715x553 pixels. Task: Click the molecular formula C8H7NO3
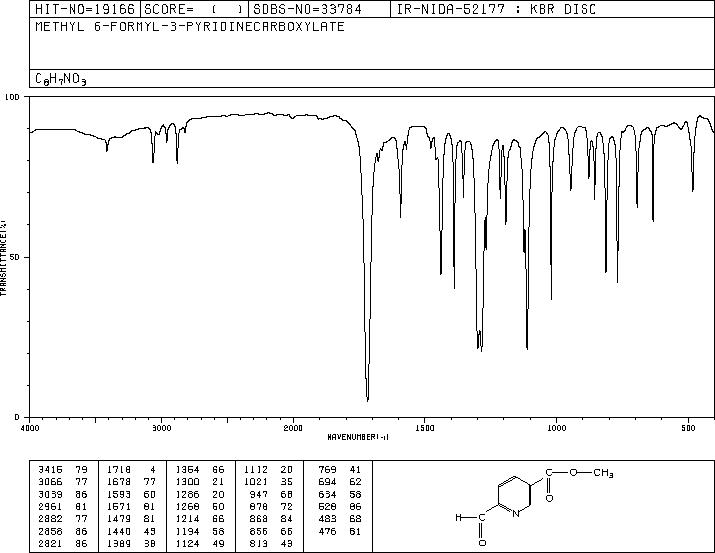coord(61,79)
